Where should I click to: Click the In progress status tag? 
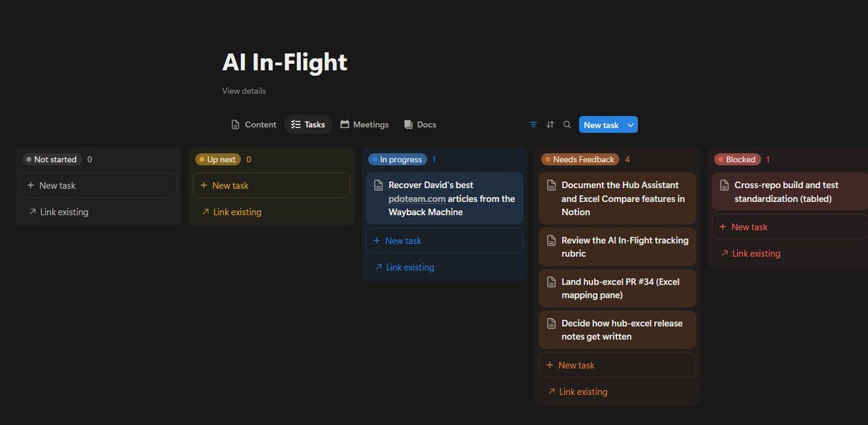click(397, 159)
